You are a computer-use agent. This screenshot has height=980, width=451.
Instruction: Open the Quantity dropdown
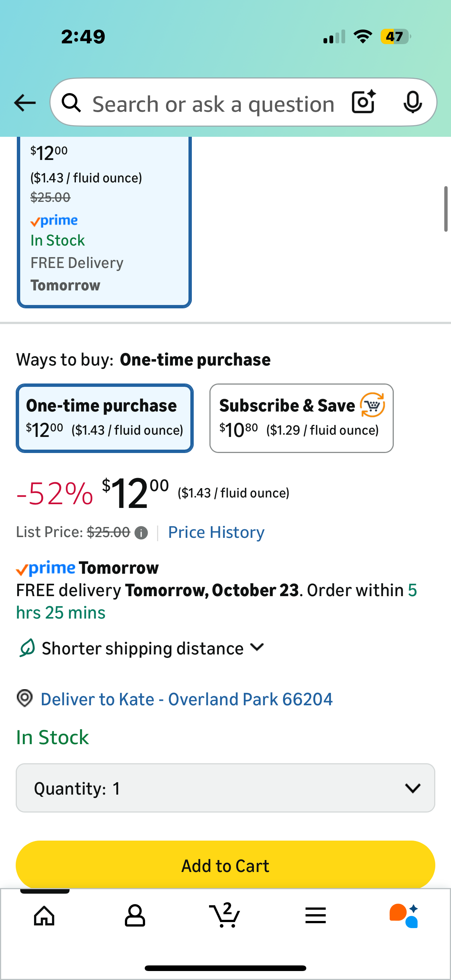point(225,788)
